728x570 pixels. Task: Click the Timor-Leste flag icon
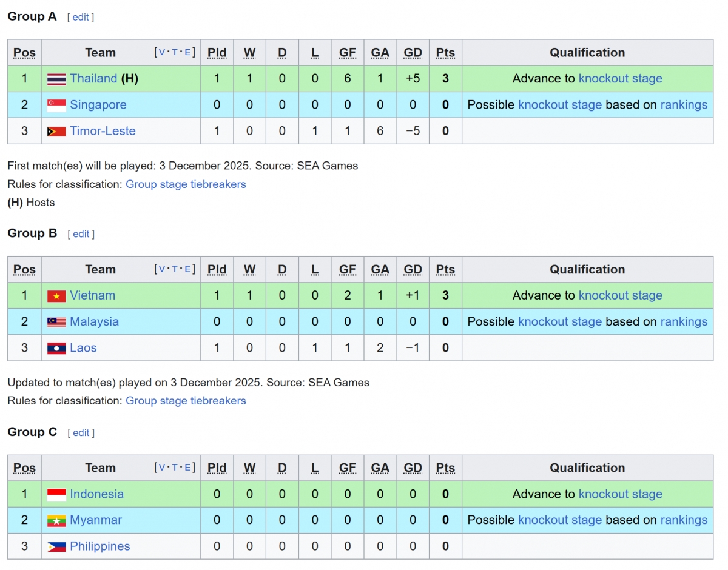point(56,131)
